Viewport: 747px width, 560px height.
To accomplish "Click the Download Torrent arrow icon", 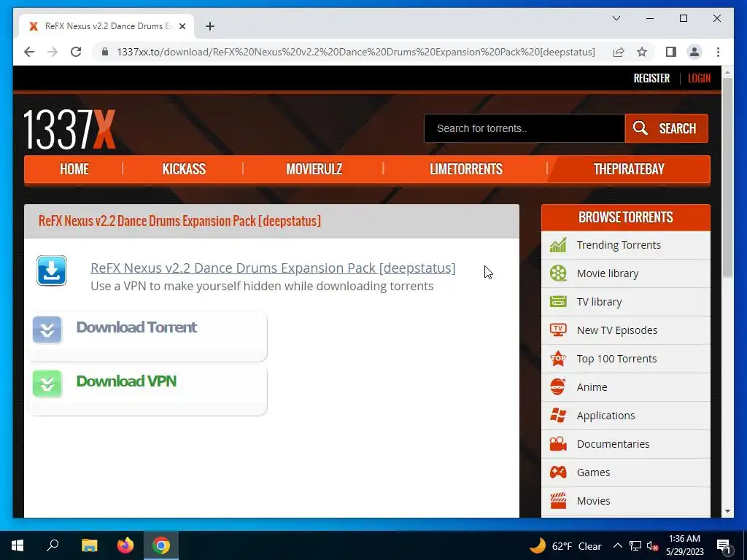I will [x=47, y=330].
